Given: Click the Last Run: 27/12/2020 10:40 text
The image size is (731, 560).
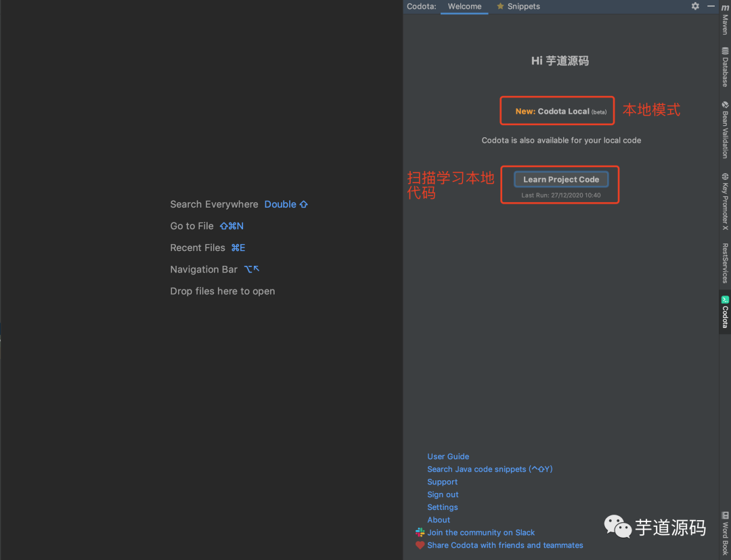Looking at the screenshot, I should point(561,195).
